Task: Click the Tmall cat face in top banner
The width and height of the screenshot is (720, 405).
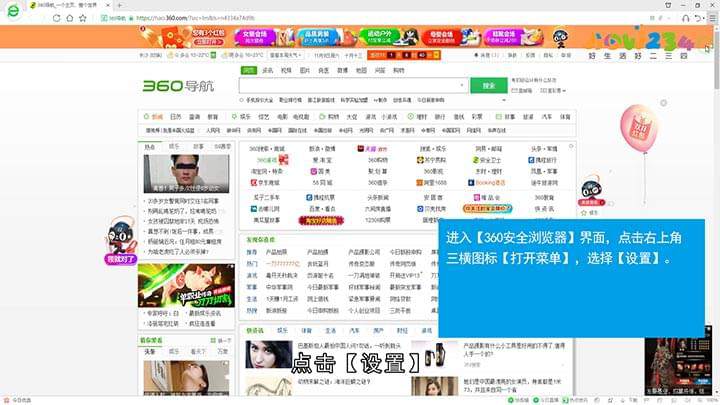Action: point(559,37)
